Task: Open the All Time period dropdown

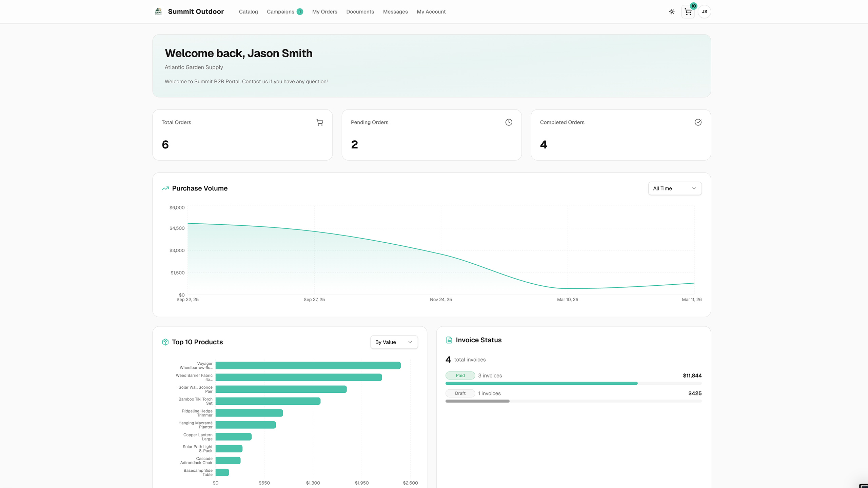Action: pos(675,188)
